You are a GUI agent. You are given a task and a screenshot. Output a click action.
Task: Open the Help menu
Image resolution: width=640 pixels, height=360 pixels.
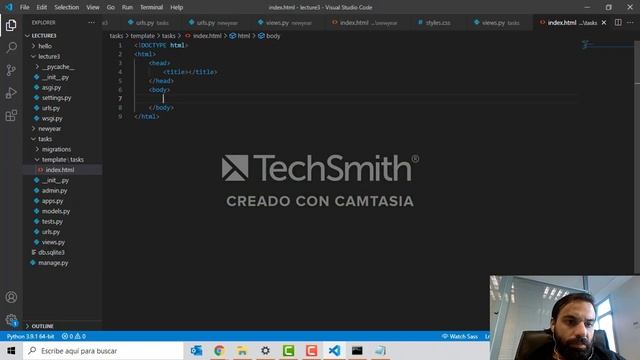[x=176, y=7]
